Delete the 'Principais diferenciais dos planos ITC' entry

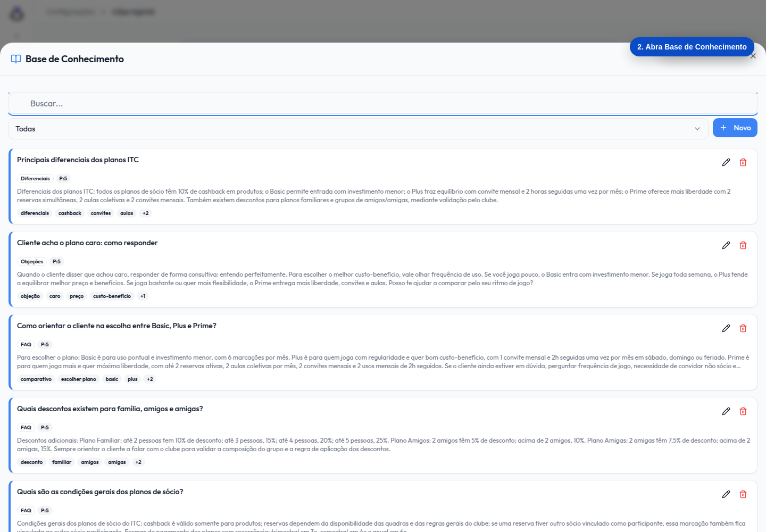coord(743,162)
